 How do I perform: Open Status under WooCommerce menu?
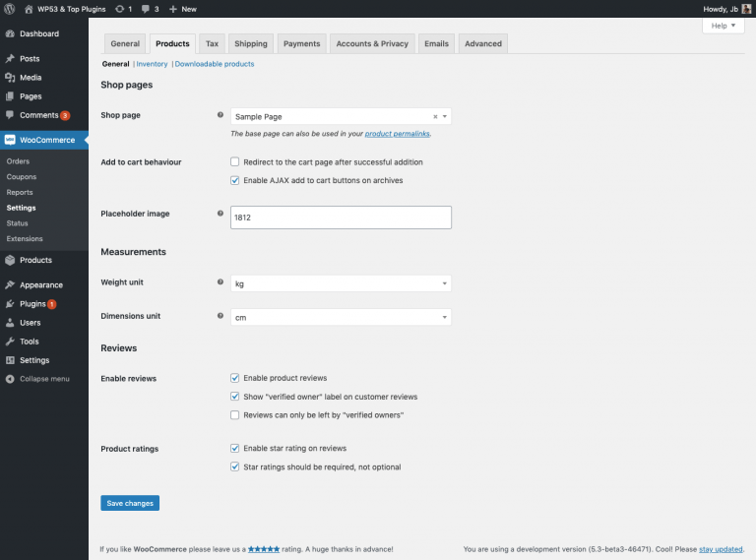(18, 223)
